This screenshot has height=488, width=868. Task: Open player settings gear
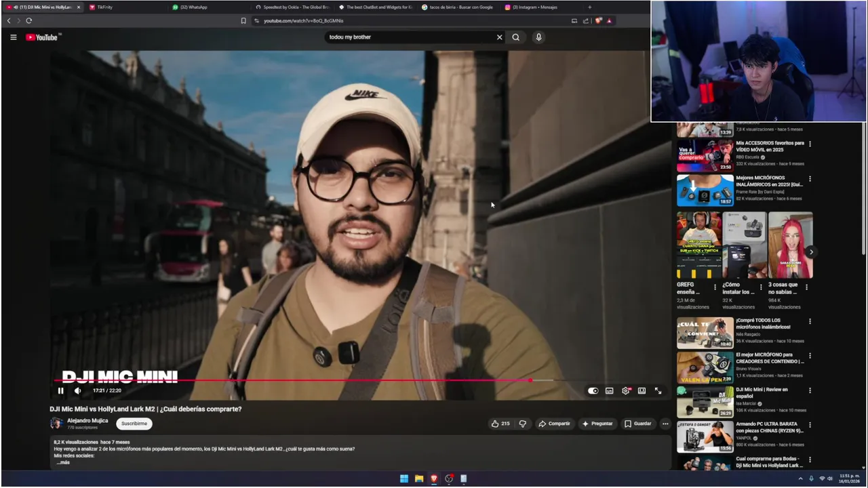click(x=626, y=390)
